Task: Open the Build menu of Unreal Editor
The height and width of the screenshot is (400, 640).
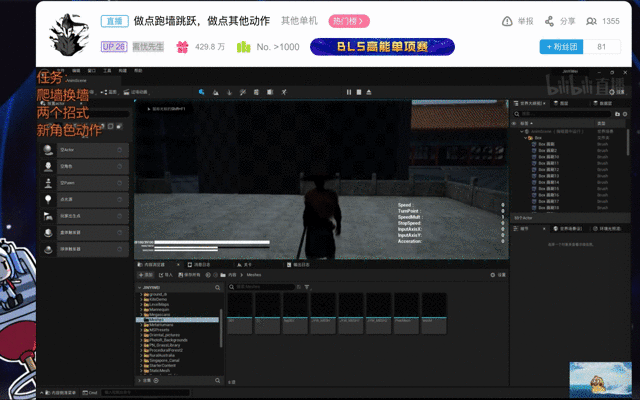Action: point(122,71)
